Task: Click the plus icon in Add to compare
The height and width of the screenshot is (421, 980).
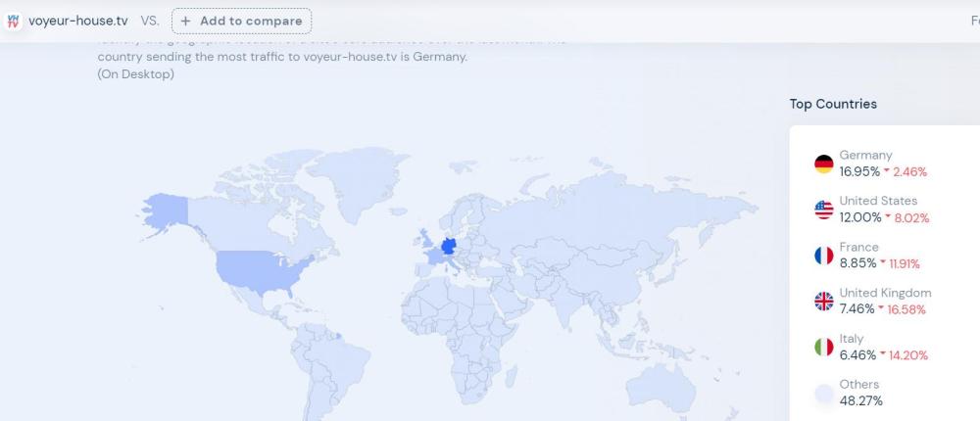Action: (x=186, y=21)
